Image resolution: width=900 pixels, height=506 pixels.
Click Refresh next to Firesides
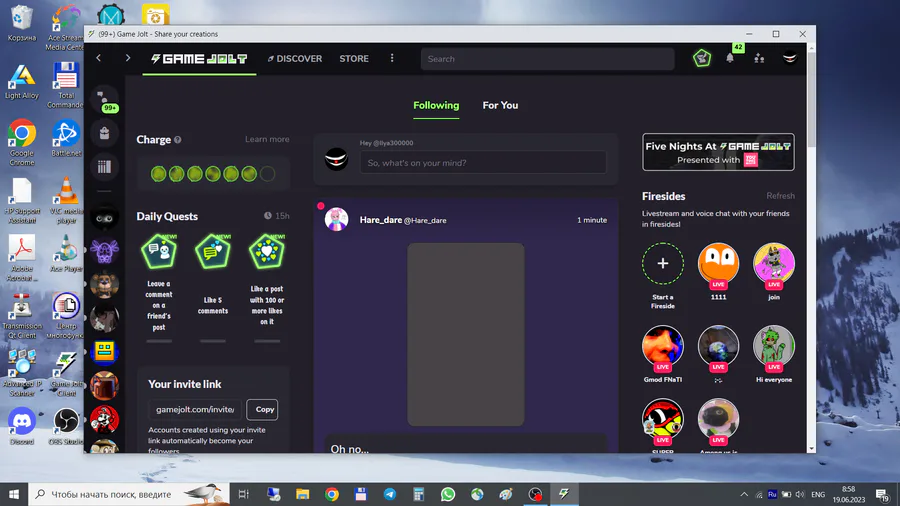780,196
